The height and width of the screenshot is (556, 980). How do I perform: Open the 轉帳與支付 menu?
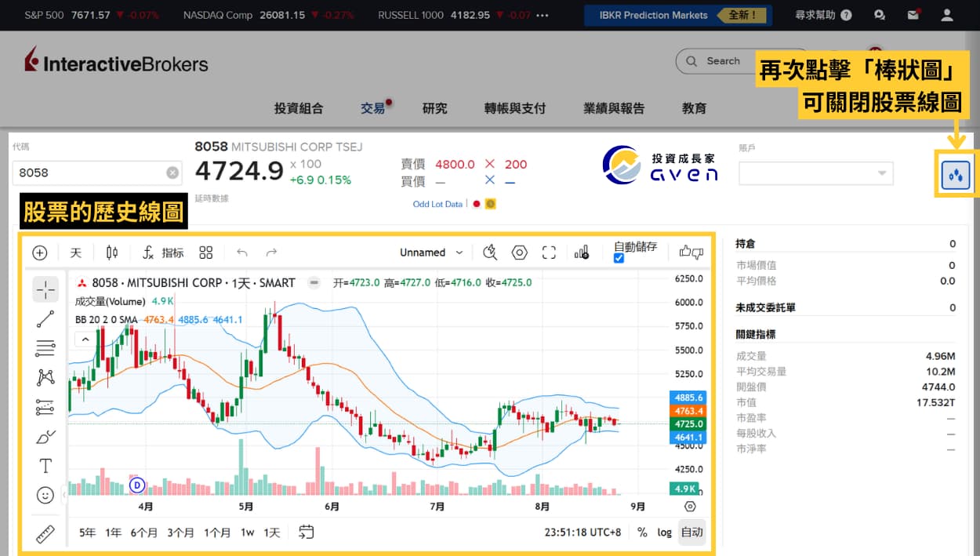click(515, 108)
